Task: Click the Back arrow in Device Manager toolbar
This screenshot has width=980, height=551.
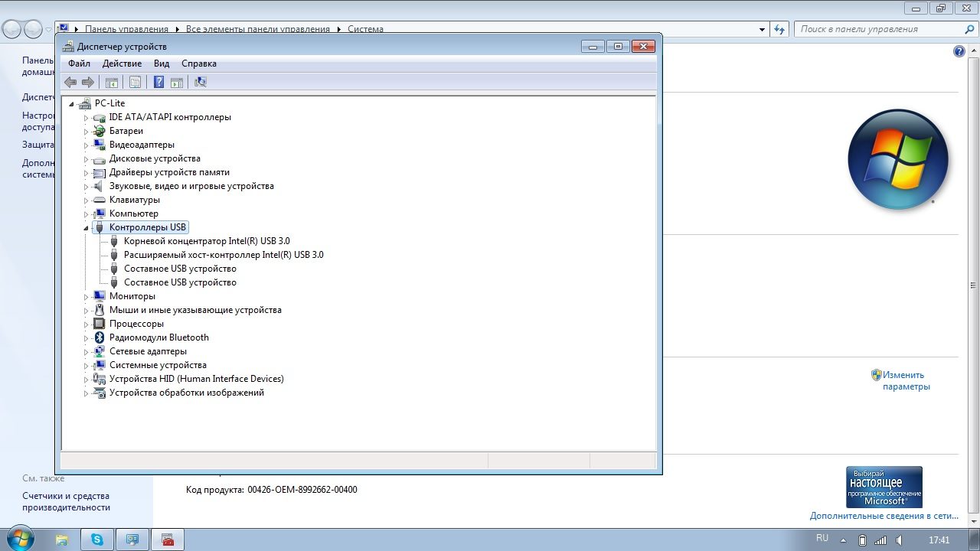Action: click(70, 82)
